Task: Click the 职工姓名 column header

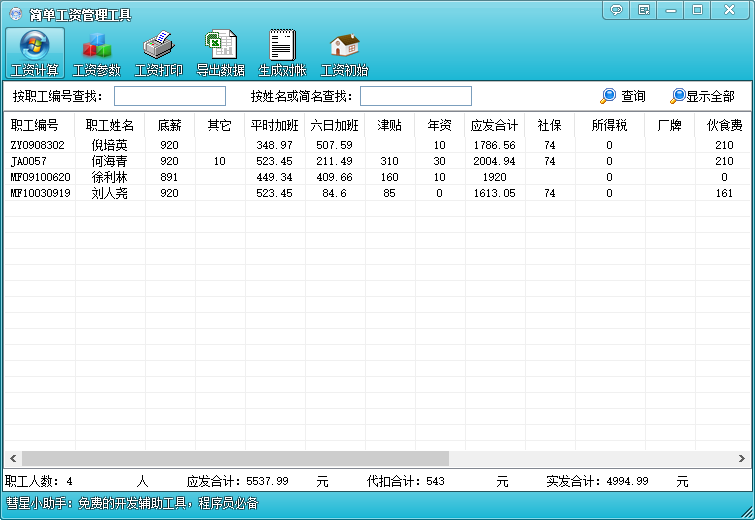Action: click(110, 125)
